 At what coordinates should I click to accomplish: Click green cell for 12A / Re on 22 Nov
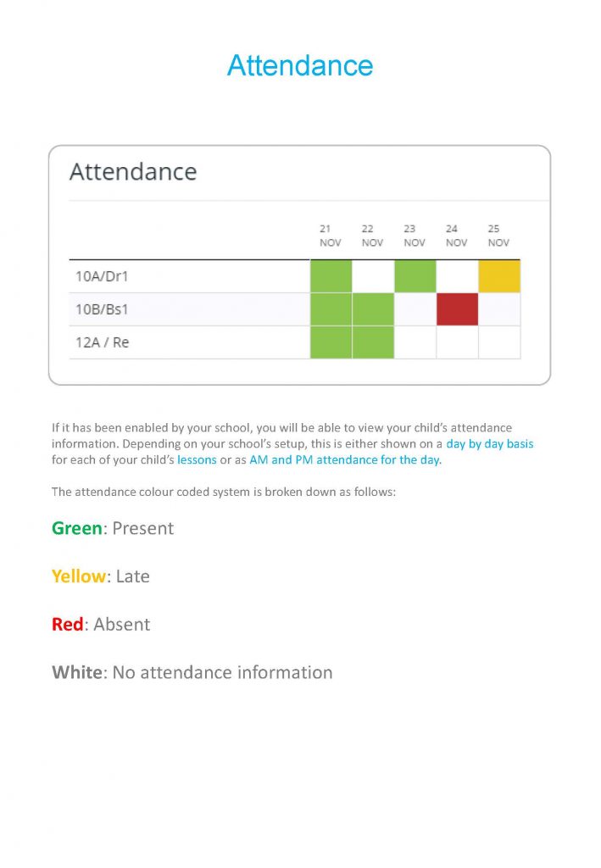373,342
